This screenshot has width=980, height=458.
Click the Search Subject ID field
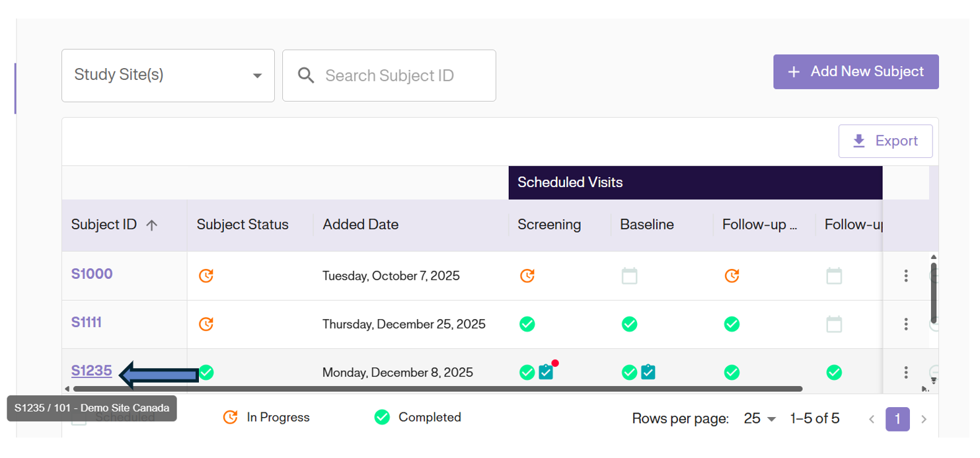click(396, 75)
